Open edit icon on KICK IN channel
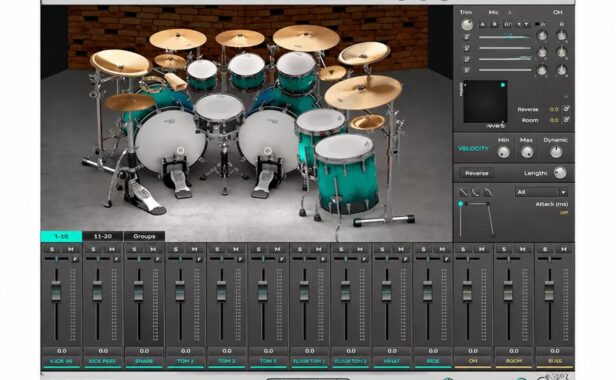The image size is (616, 380). click(x=75, y=259)
